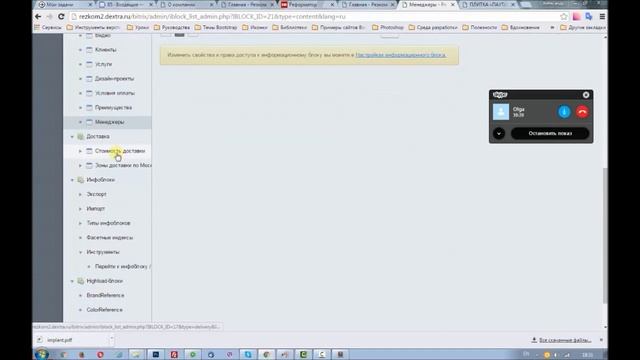The width and height of the screenshot is (640, 360).
Task: Open Skype from the taskbar
Action: point(248,354)
